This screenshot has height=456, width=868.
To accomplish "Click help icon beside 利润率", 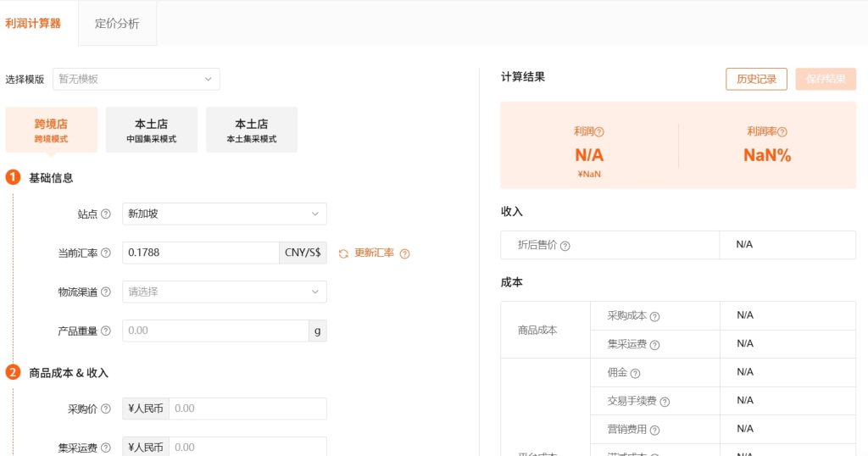I will point(782,132).
